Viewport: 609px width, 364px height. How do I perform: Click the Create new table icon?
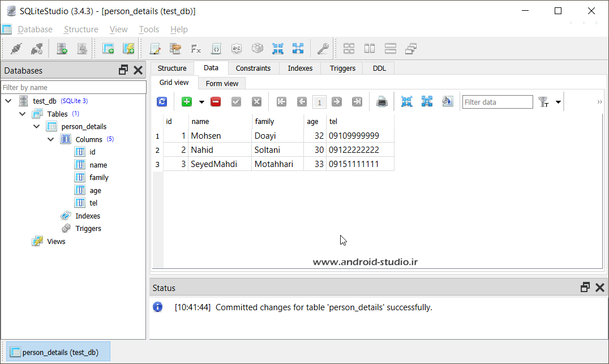[x=108, y=49]
